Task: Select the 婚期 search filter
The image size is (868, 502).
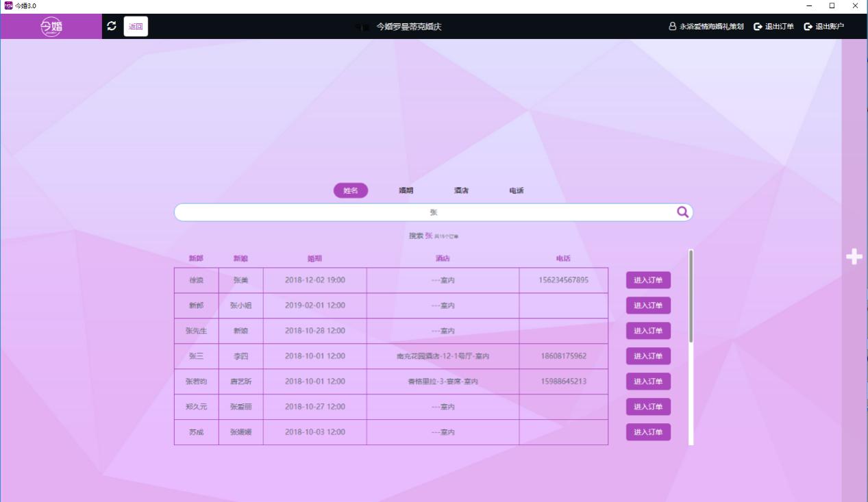Action: [x=405, y=190]
